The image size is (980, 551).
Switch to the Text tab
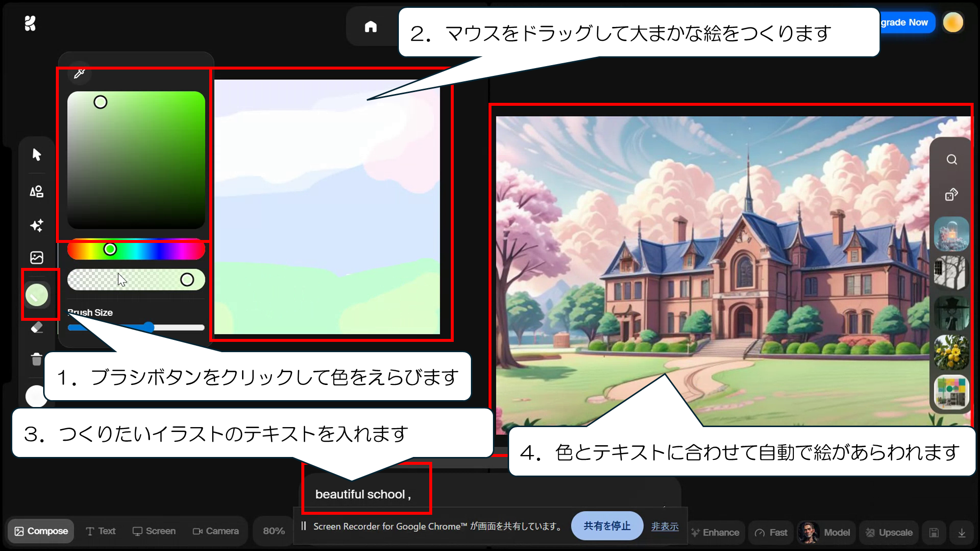[x=100, y=531]
